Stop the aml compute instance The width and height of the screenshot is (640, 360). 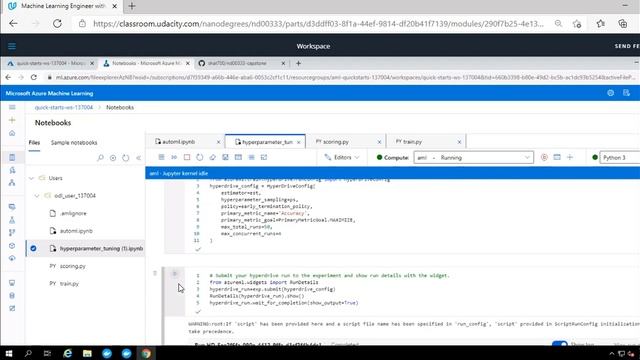tap(544, 157)
